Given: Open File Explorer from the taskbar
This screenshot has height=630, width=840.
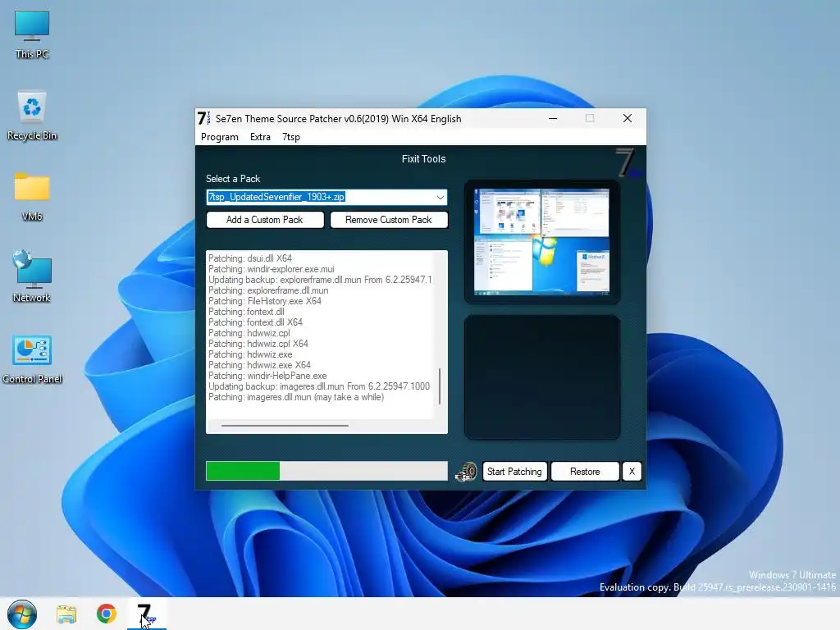Looking at the screenshot, I should (x=66, y=614).
